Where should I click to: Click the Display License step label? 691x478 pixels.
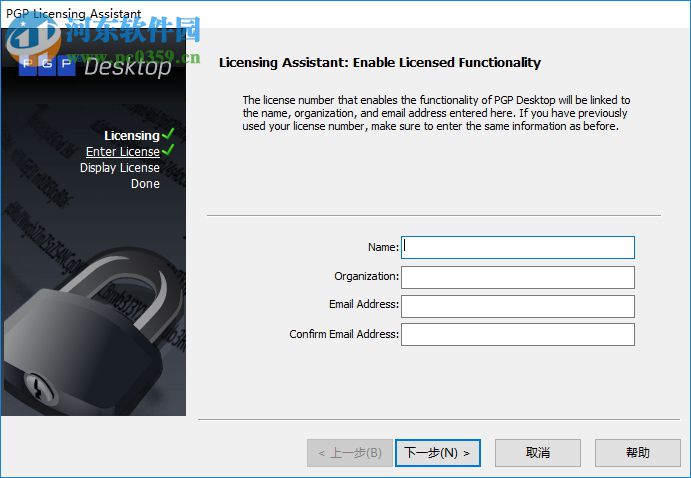(119, 168)
